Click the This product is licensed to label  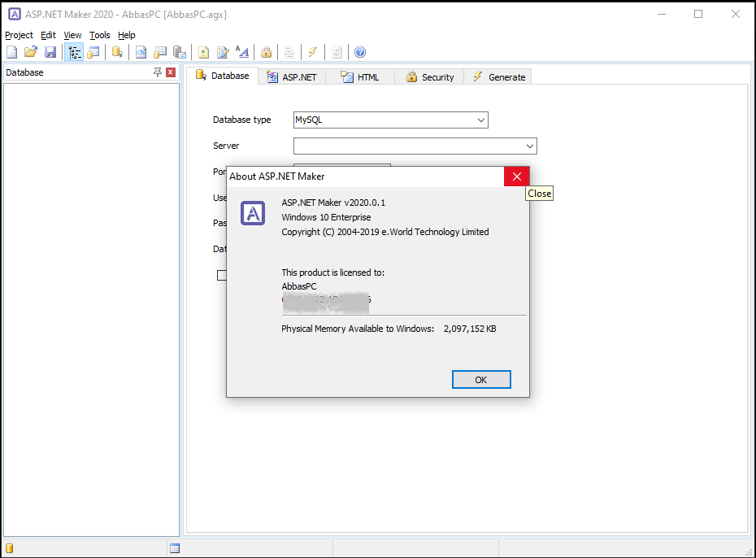(x=333, y=272)
